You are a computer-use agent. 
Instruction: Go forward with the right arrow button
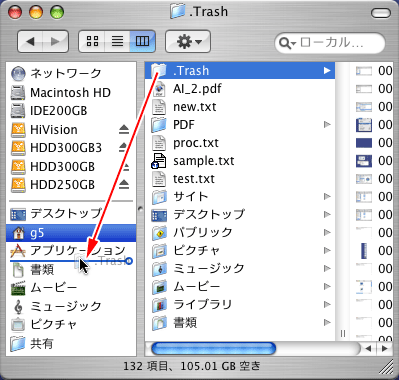[55, 41]
